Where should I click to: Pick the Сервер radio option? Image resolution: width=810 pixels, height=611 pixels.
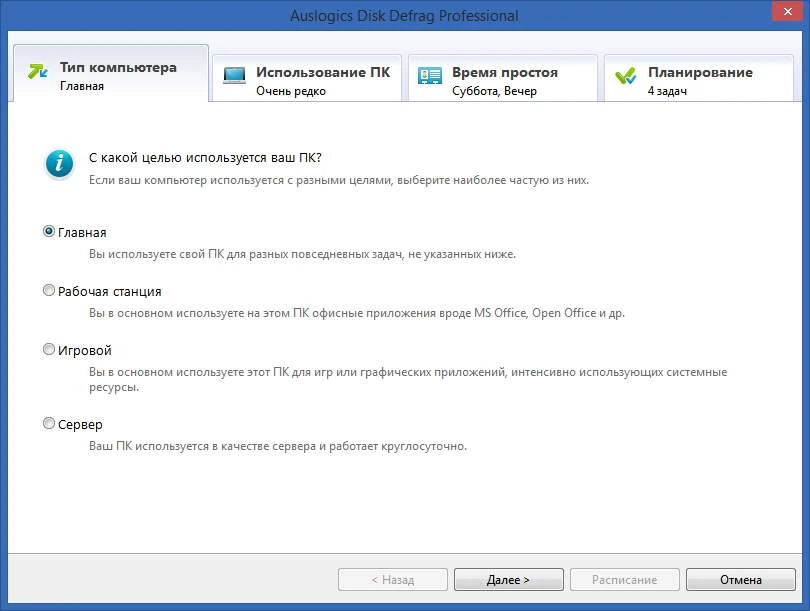(49, 424)
